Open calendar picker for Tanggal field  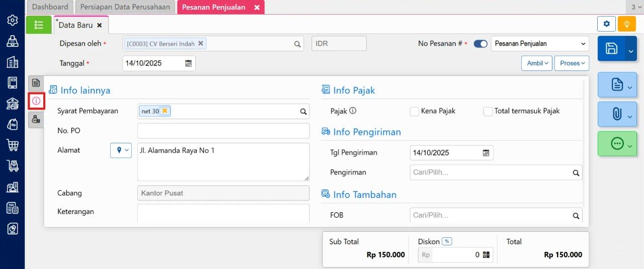pos(188,63)
